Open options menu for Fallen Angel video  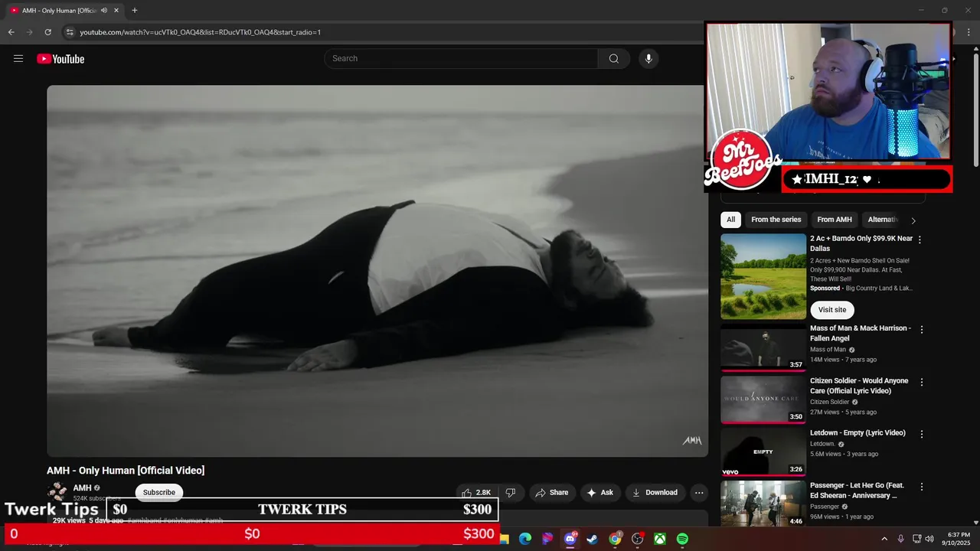(922, 330)
